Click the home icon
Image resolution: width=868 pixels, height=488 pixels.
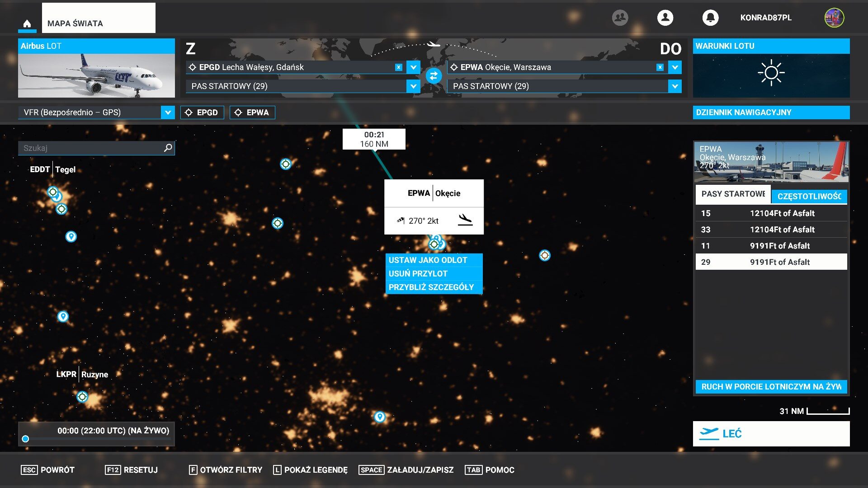coord(27,23)
